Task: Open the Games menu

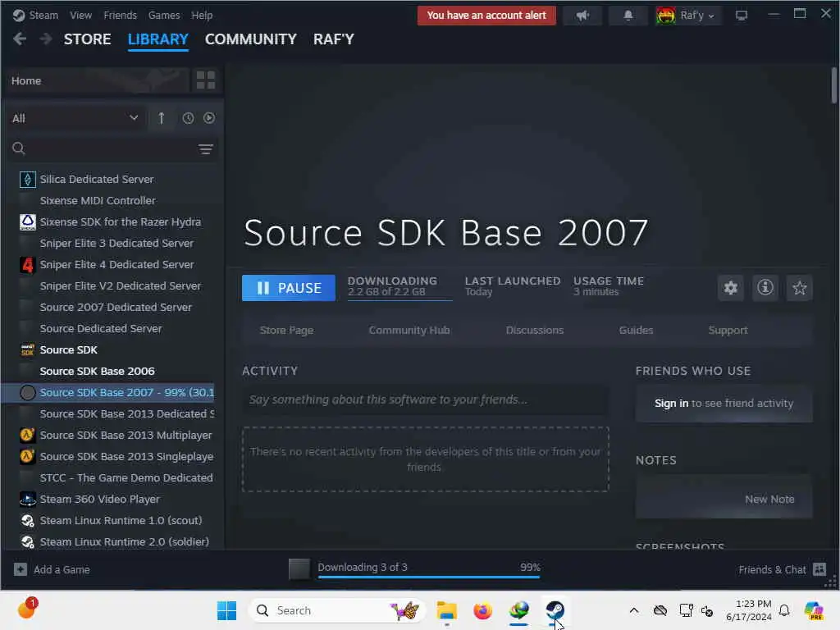Action: (x=164, y=15)
